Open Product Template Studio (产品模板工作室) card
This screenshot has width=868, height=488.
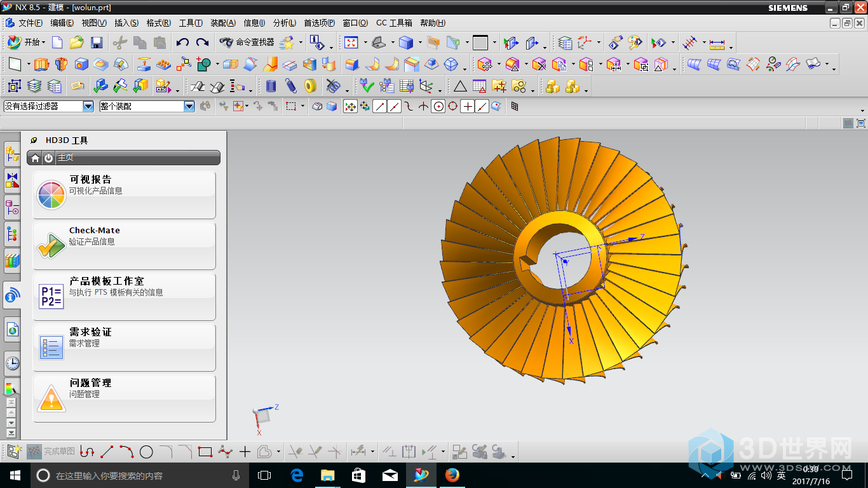click(124, 296)
